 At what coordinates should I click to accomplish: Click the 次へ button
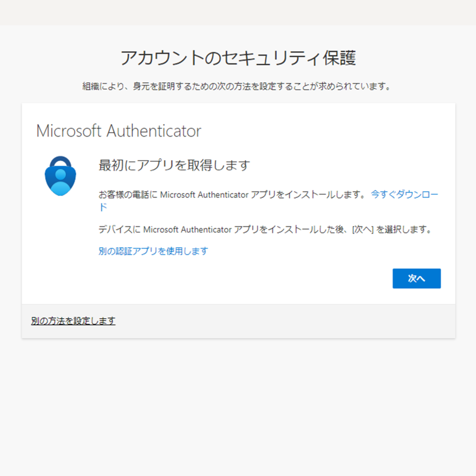point(416,278)
